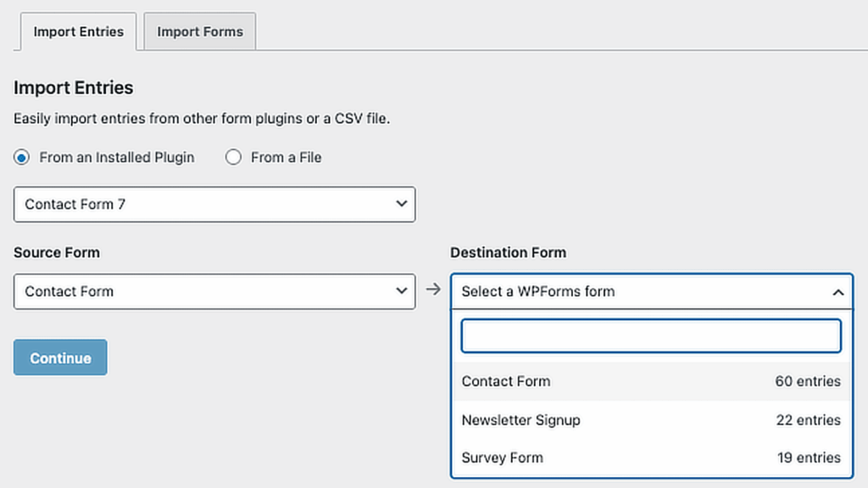Select the Import Entries tab
The height and width of the screenshot is (488, 868).
click(78, 31)
